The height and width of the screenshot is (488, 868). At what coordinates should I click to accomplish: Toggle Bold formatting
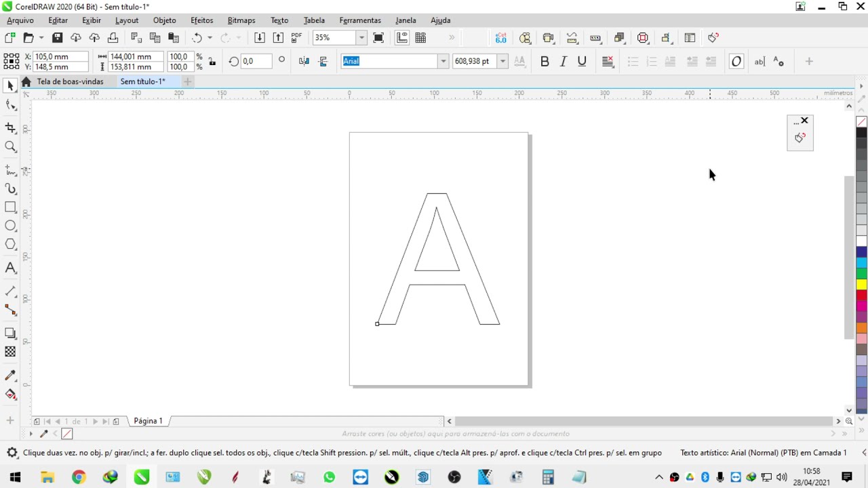click(x=545, y=62)
